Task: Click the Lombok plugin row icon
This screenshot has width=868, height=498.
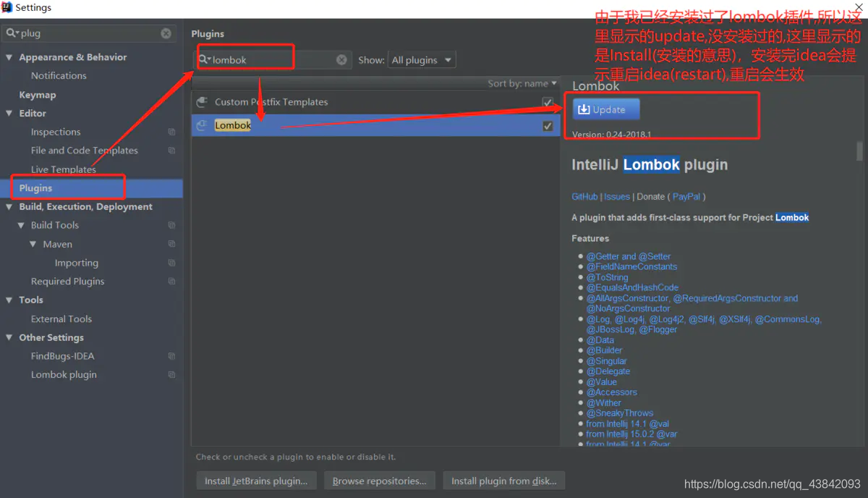Action: point(202,125)
